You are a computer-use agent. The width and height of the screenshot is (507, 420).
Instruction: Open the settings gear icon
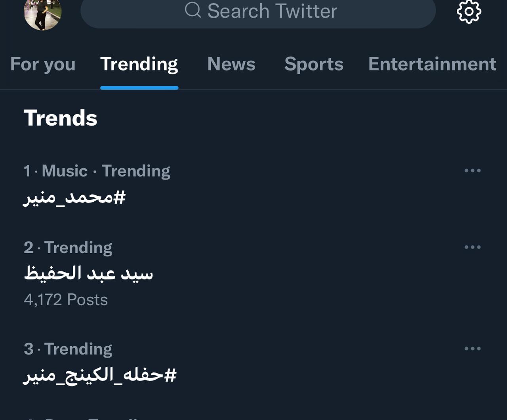(x=469, y=11)
